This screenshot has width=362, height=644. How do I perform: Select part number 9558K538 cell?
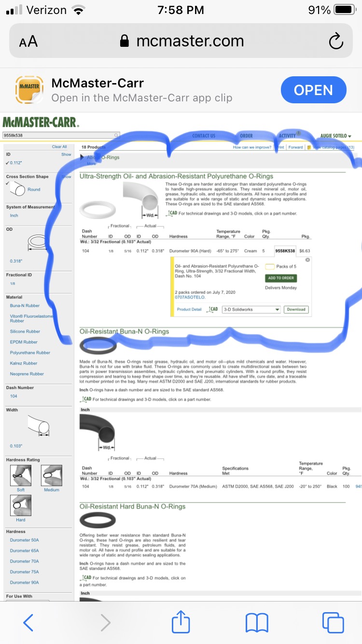point(285,251)
